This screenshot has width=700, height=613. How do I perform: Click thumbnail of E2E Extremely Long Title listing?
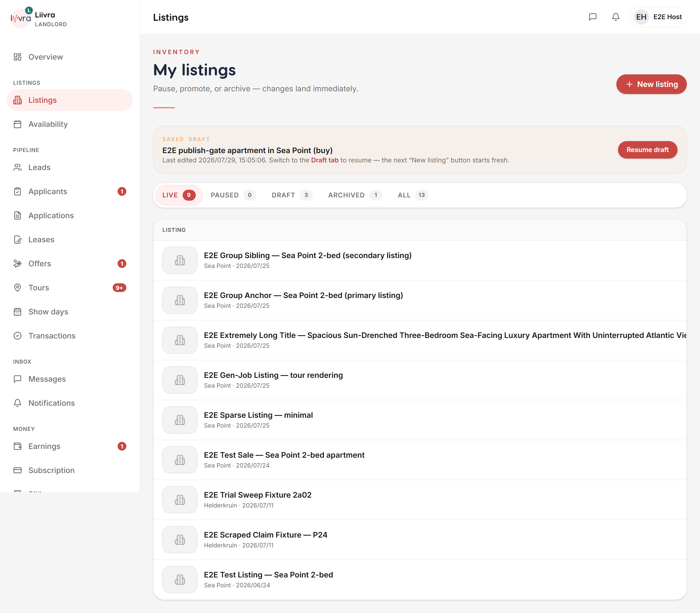pyautogui.click(x=180, y=340)
